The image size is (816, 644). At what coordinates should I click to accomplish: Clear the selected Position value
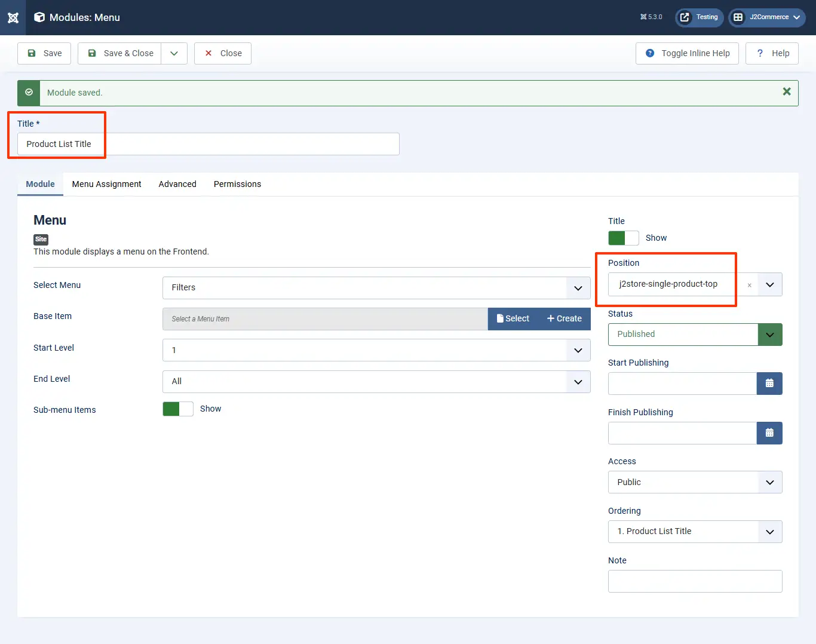749,285
